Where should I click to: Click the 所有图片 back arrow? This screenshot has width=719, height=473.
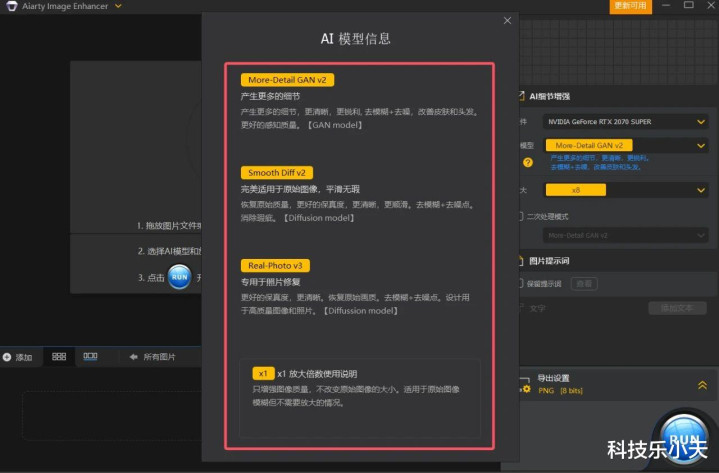133,357
